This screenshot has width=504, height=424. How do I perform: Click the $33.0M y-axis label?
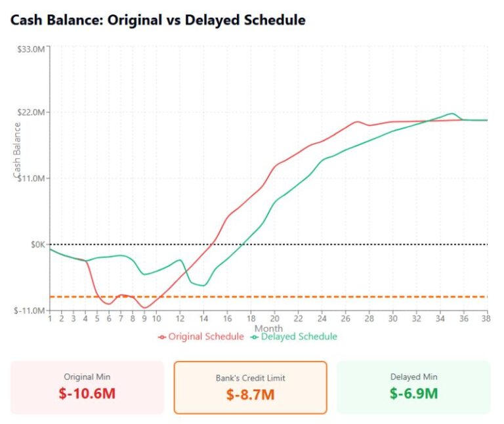pos(30,47)
